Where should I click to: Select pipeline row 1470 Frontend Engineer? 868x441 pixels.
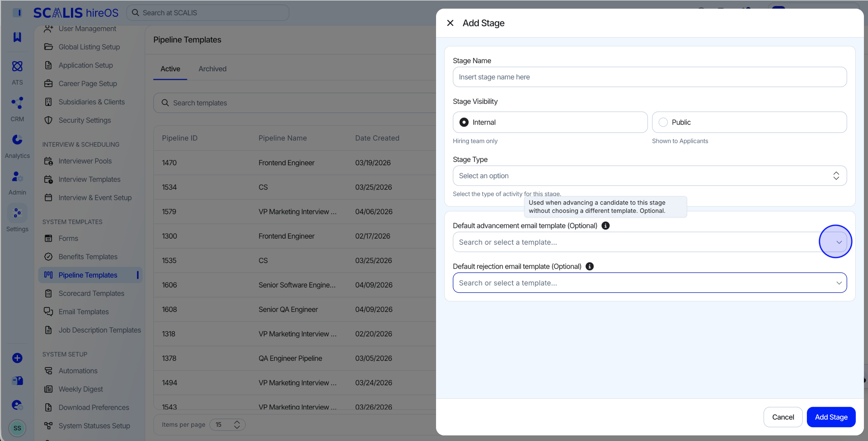pos(295,163)
